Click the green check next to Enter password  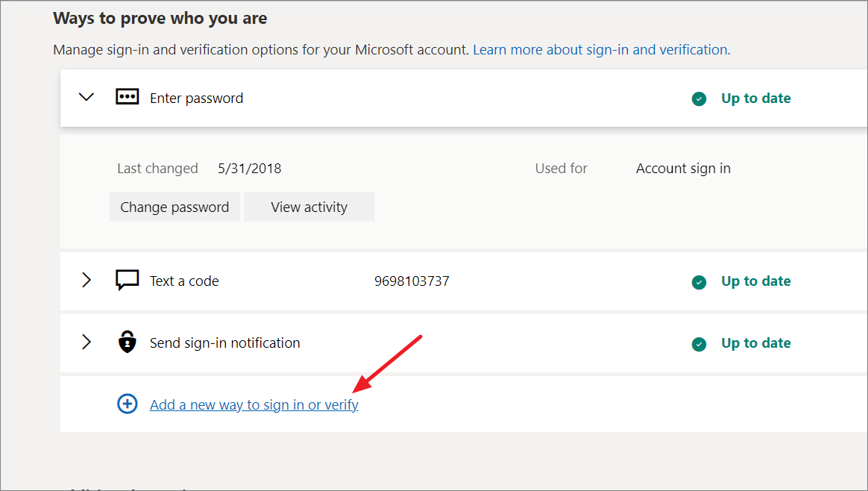(699, 98)
